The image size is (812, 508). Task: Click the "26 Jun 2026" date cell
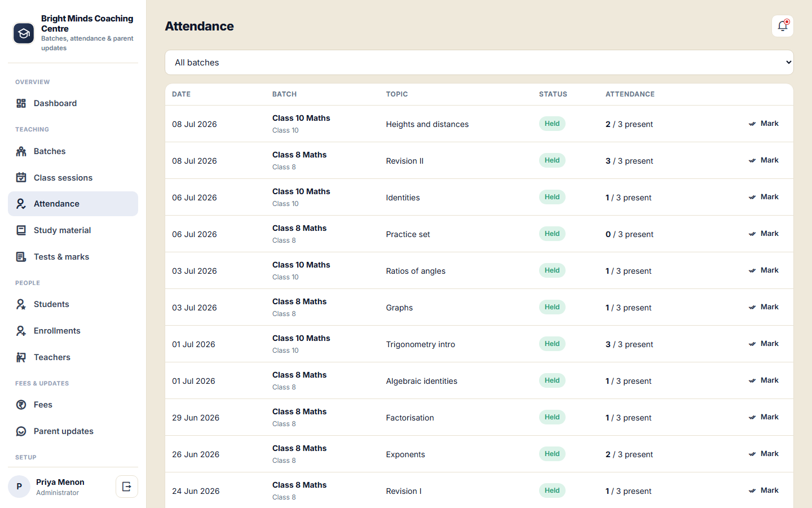(196, 454)
